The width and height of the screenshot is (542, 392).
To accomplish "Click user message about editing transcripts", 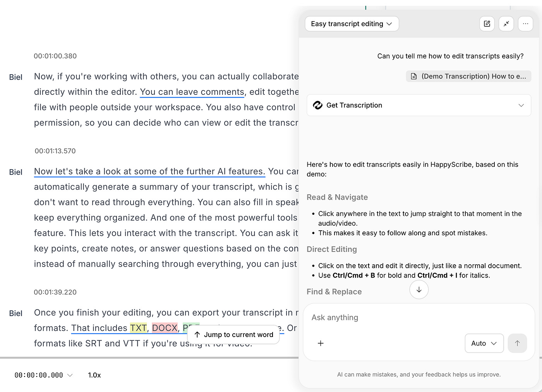I will pos(450,56).
